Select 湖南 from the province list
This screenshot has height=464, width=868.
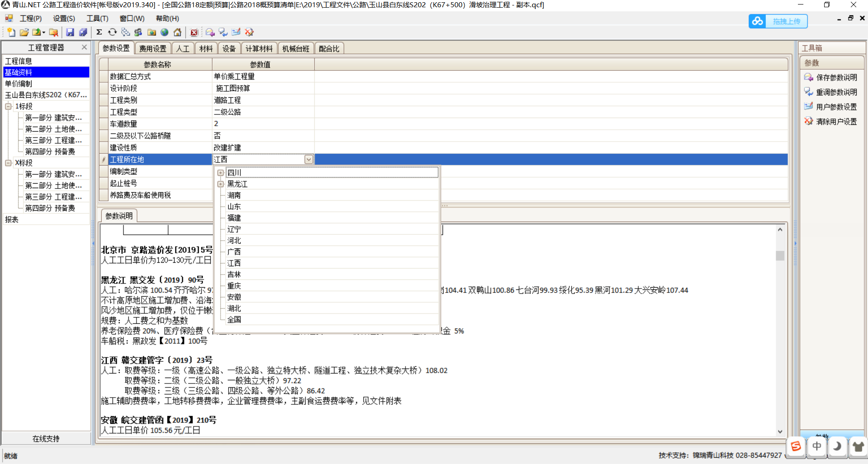pyautogui.click(x=234, y=195)
